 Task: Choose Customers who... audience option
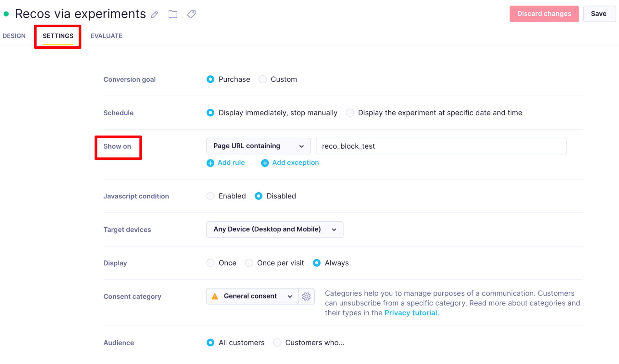tap(277, 343)
